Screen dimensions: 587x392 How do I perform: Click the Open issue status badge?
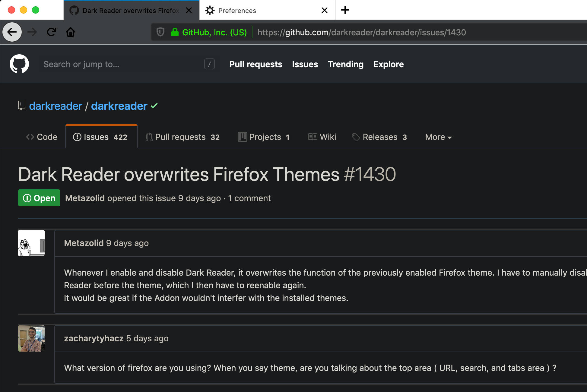[39, 198]
